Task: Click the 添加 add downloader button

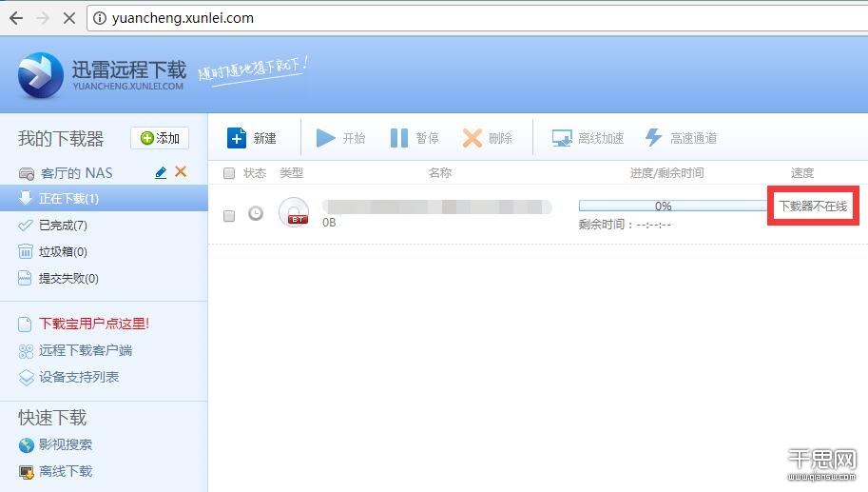Action: [x=160, y=138]
